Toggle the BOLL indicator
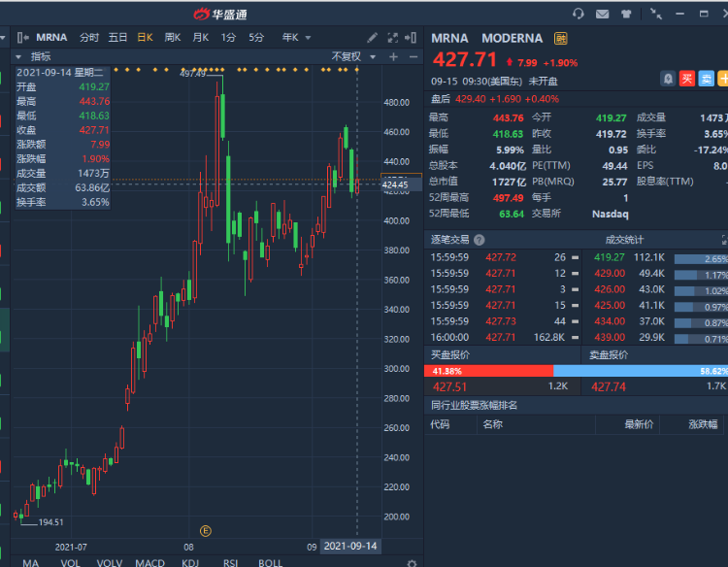Screen dimensions: 728x567 270,563
